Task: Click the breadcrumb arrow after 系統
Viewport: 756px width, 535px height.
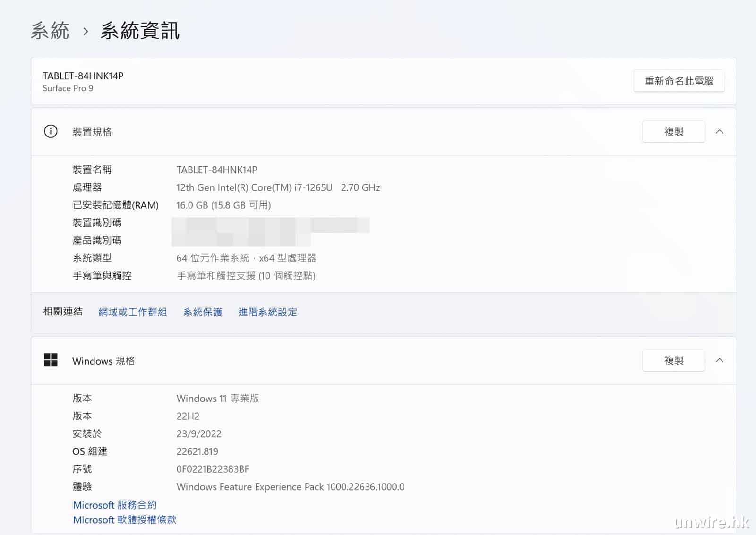Action: [x=86, y=32]
